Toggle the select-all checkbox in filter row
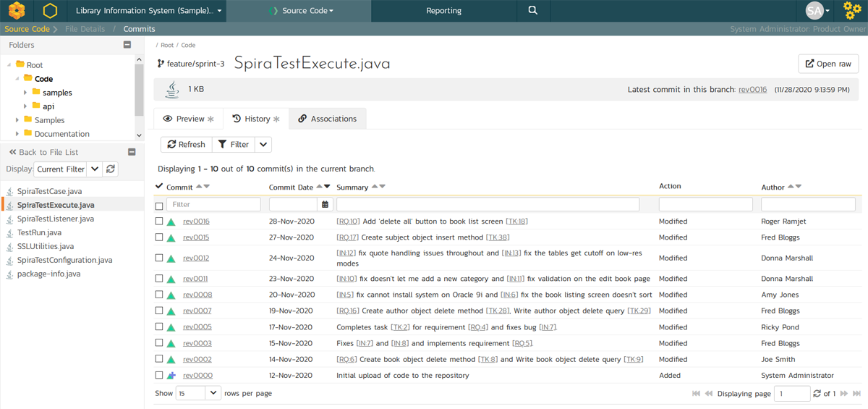The height and width of the screenshot is (409, 868). tap(159, 206)
